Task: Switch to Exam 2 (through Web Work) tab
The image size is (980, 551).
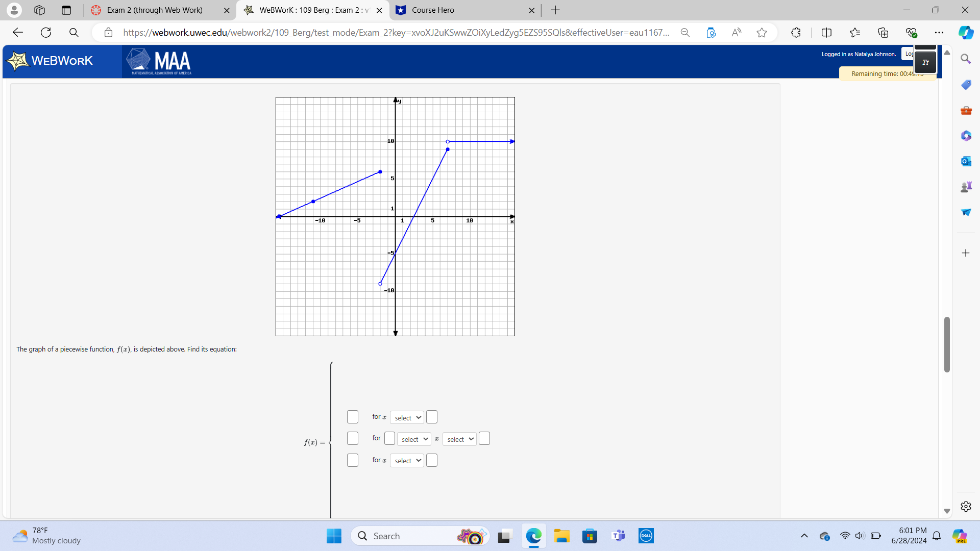Action: pyautogui.click(x=155, y=10)
